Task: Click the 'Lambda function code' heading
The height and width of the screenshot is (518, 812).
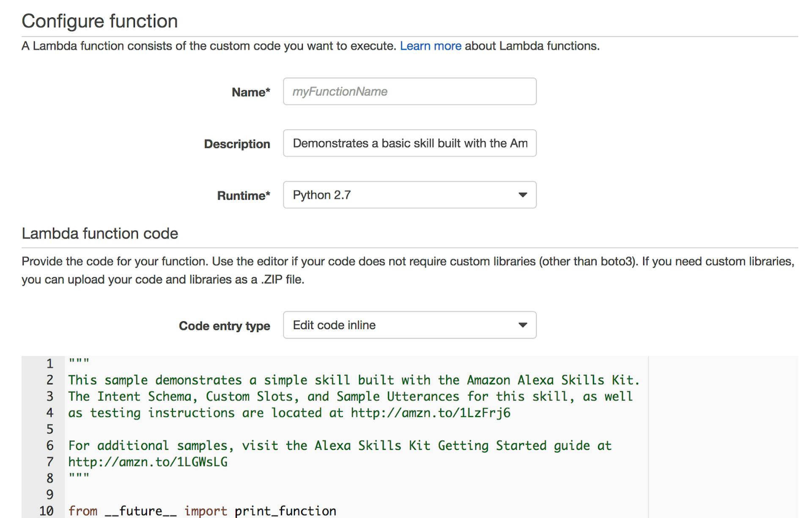Action: point(100,233)
